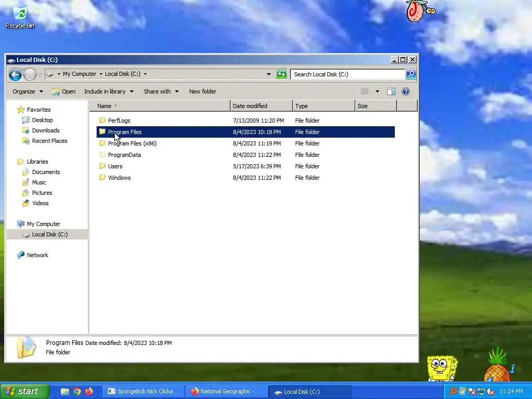Open the Videos library
Image resolution: width=532 pixels, height=399 pixels.
[40, 203]
